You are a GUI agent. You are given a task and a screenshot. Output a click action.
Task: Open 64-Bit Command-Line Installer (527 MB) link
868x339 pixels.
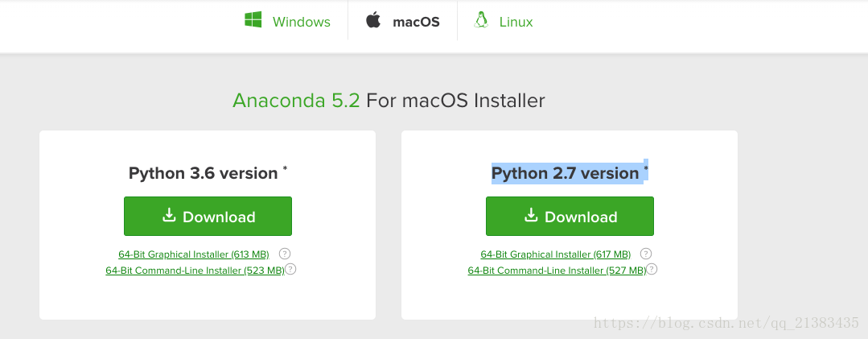coord(557,271)
